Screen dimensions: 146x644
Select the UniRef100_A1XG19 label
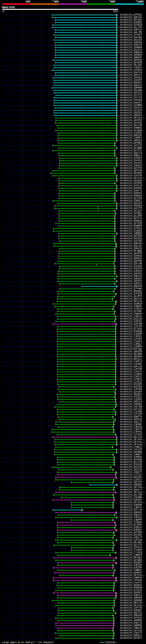click(x=131, y=110)
